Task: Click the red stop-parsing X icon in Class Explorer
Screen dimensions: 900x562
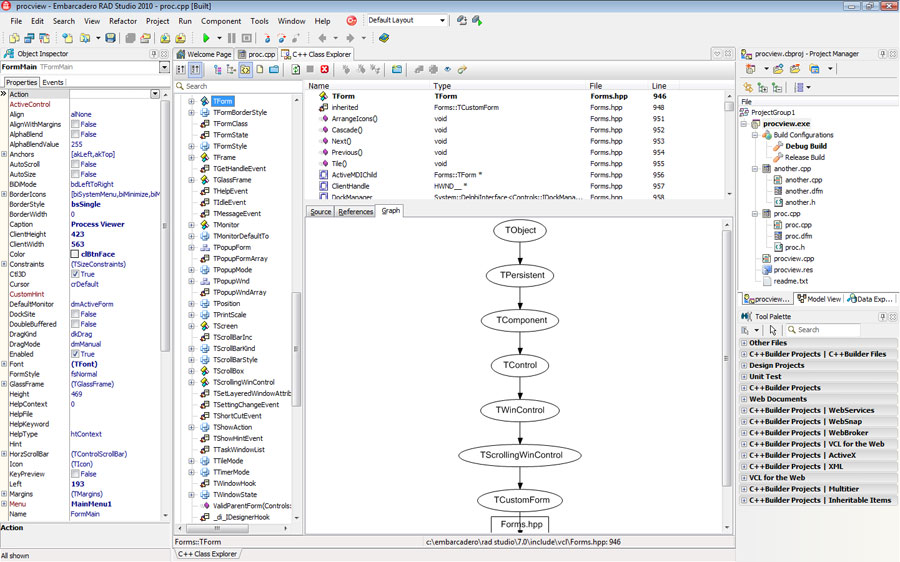Action: coord(324,69)
